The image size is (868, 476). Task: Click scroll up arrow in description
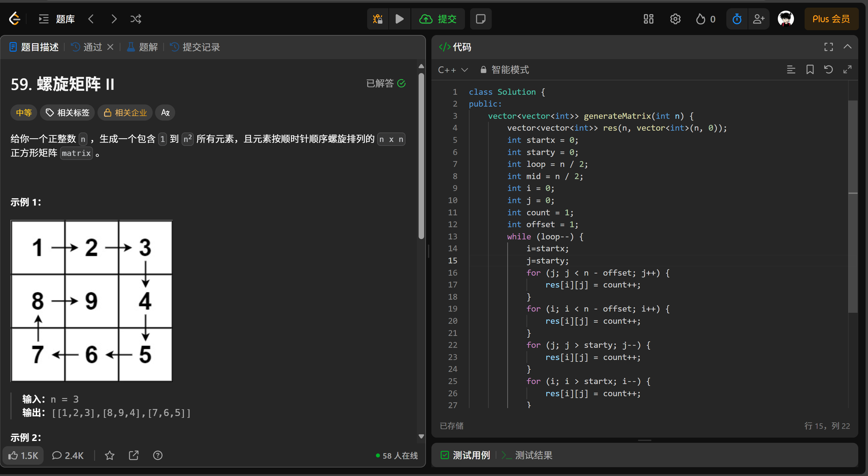[x=421, y=66]
